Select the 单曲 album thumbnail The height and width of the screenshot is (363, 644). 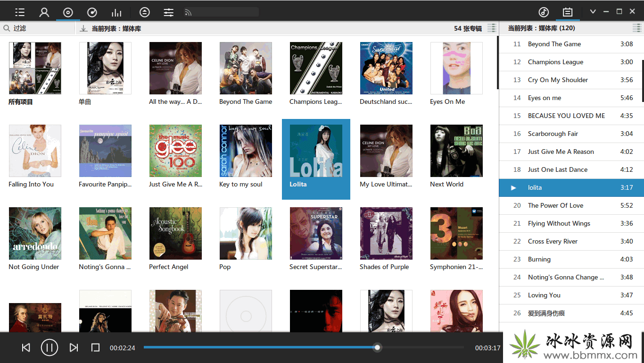pyautogui.click(x=105, y=68)
